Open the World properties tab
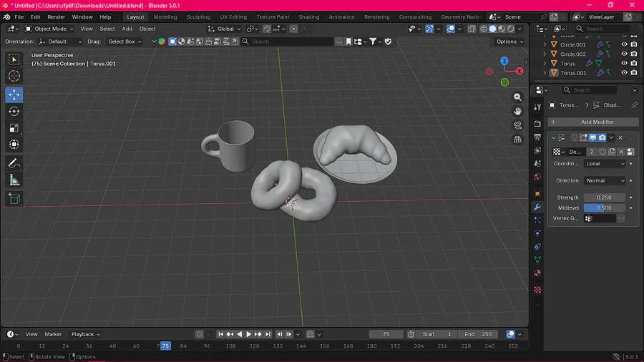 click(x=537, y=177)
